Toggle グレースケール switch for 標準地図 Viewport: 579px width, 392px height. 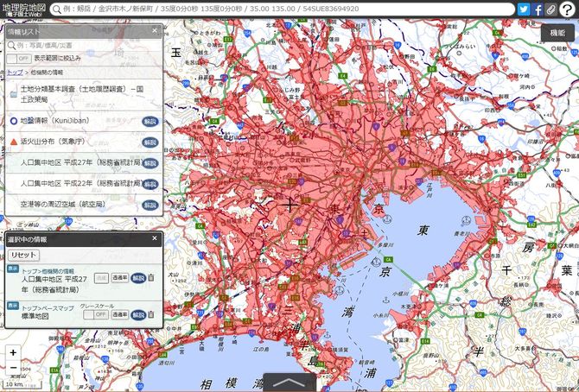click(x=96, y=314)
